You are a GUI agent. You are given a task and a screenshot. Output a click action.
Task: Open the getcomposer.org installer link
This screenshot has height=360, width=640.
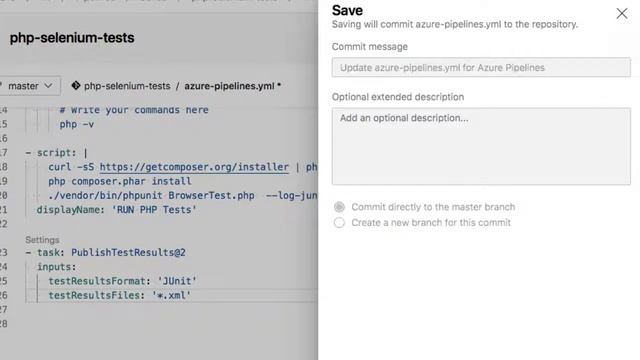tap(194, 167)
